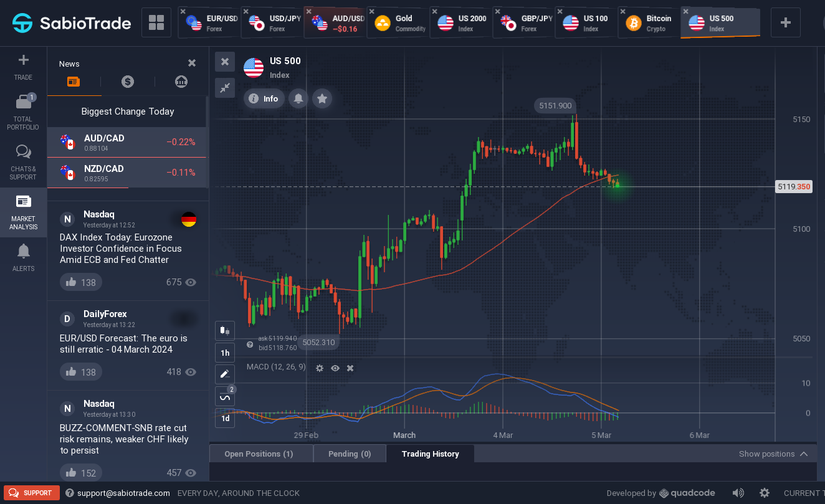The height and width of the screenshot is (504, 825).
Task: Like the Nasdaq DAX Index article
Action: tap(81, 282)
